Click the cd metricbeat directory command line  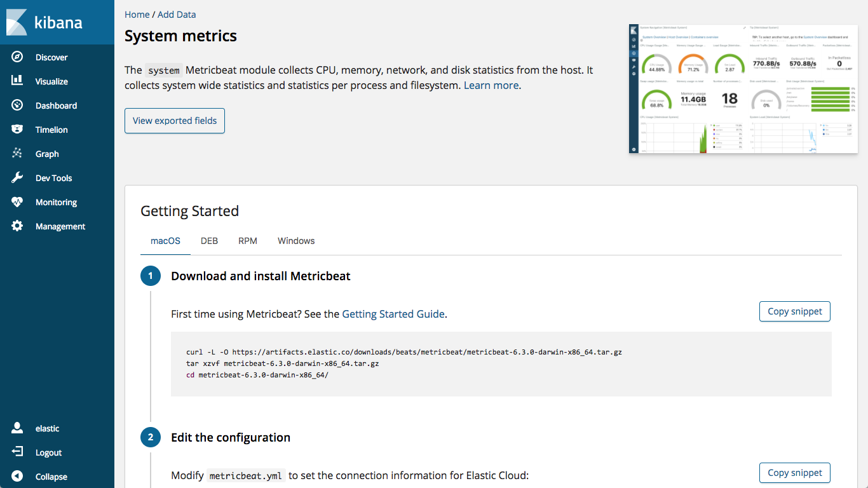point(257,375)
